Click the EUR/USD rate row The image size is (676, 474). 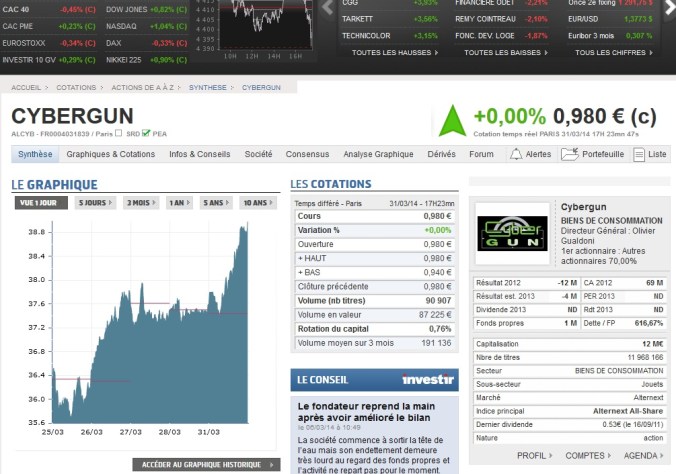pos(610,19)
